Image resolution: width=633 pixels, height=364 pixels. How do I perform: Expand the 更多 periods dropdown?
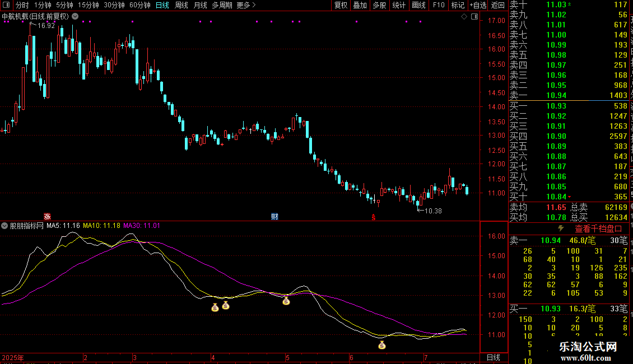246,5
